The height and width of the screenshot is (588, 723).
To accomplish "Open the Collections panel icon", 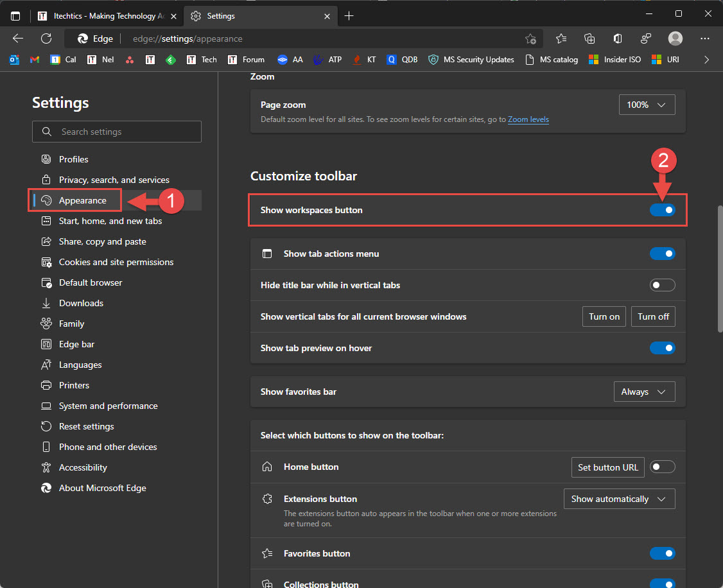I will (x=589, y=39).
